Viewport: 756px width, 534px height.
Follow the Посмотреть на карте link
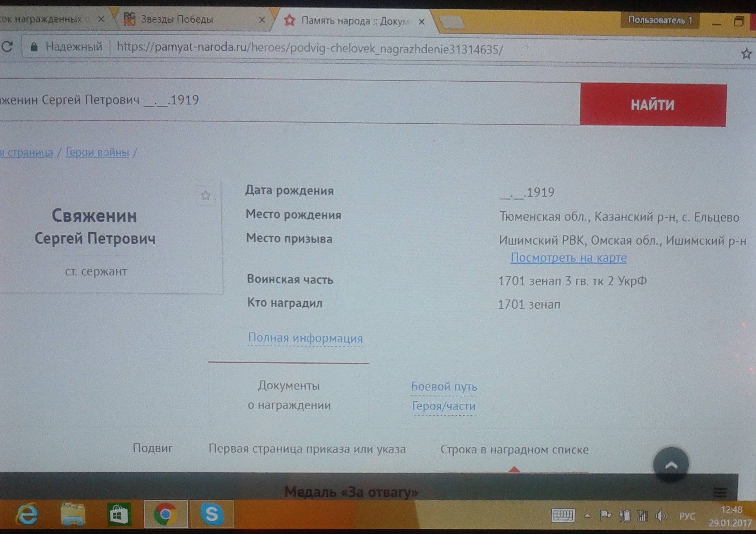568,258
